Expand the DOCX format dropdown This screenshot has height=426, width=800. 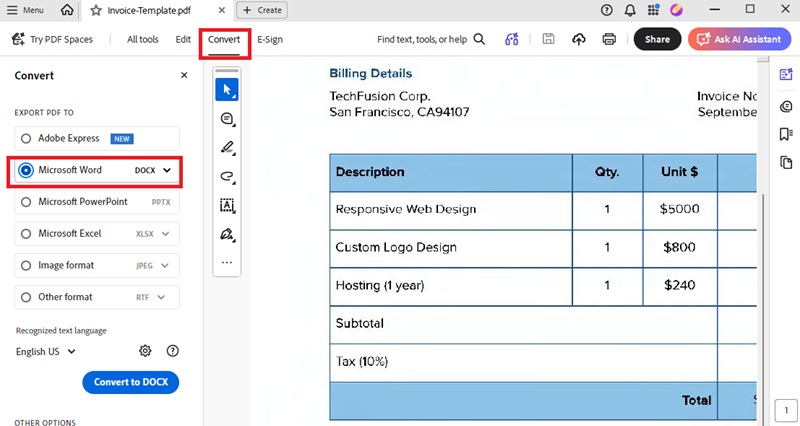[x=167, y=170]
